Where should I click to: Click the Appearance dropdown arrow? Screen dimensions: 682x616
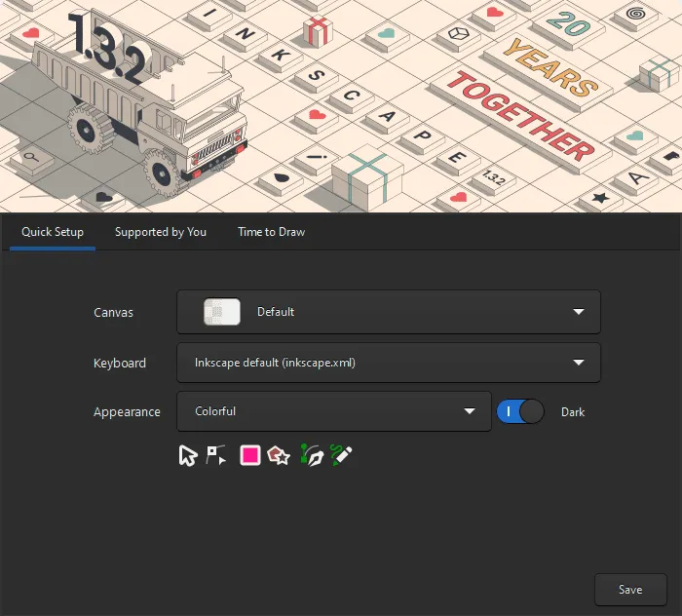[470, 411]
